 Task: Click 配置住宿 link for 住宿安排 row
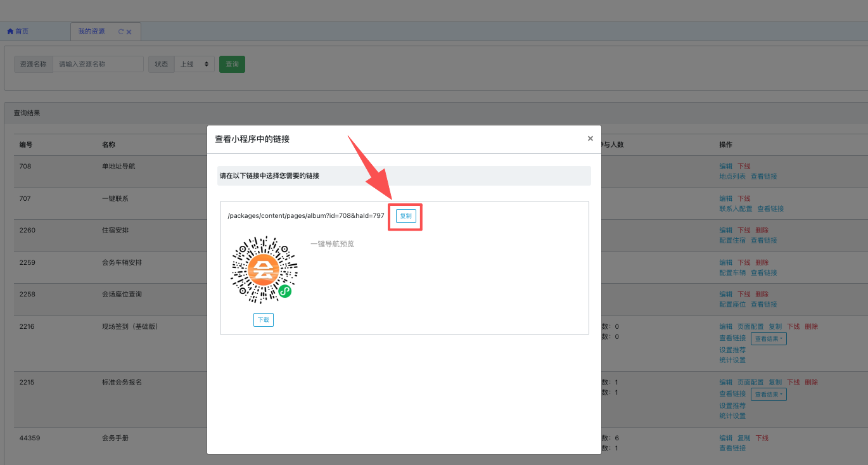pos(732,241)
